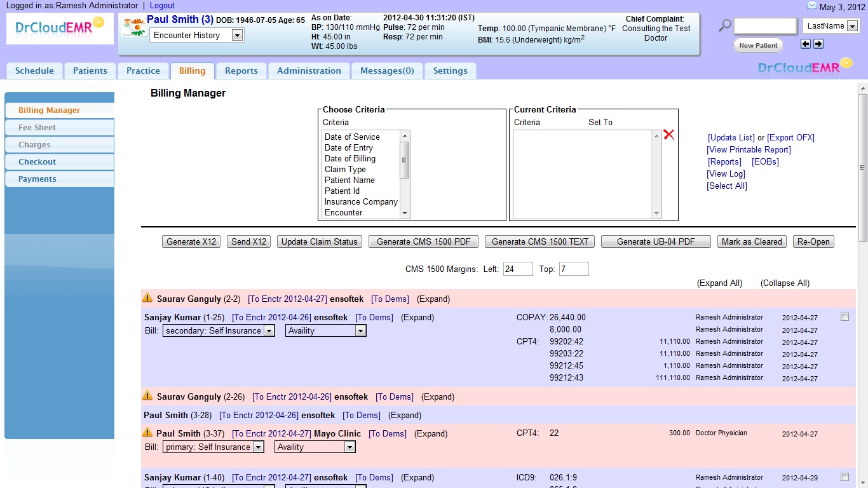This screenshot has height=488, width=868.
Task: Click the Update List link
Action: 731,137
